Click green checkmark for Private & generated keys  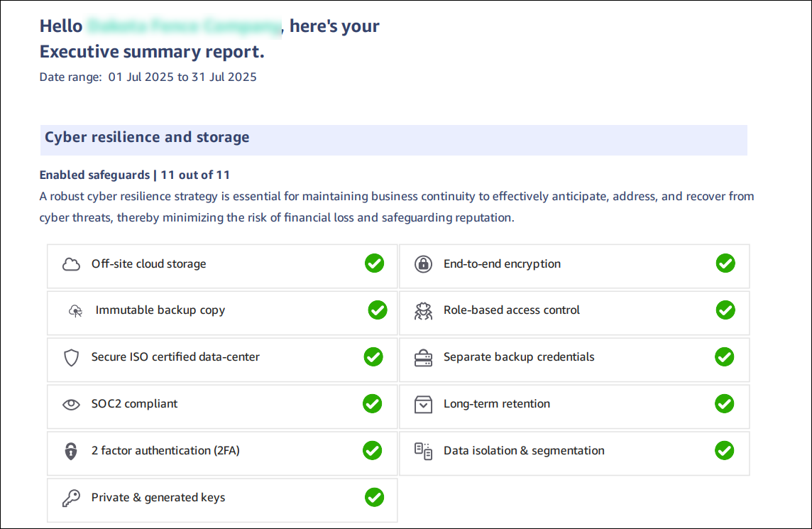pyautogui.click(x=374, y=497)
